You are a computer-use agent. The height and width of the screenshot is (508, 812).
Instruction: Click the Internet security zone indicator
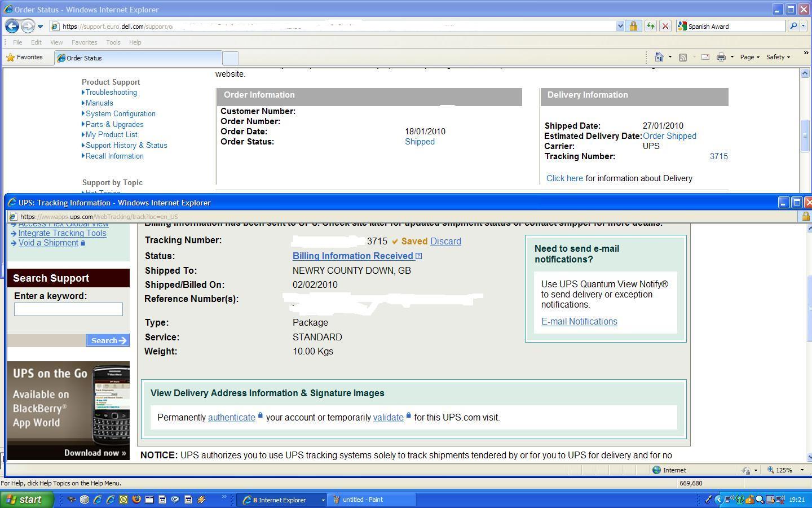[669, 470]
